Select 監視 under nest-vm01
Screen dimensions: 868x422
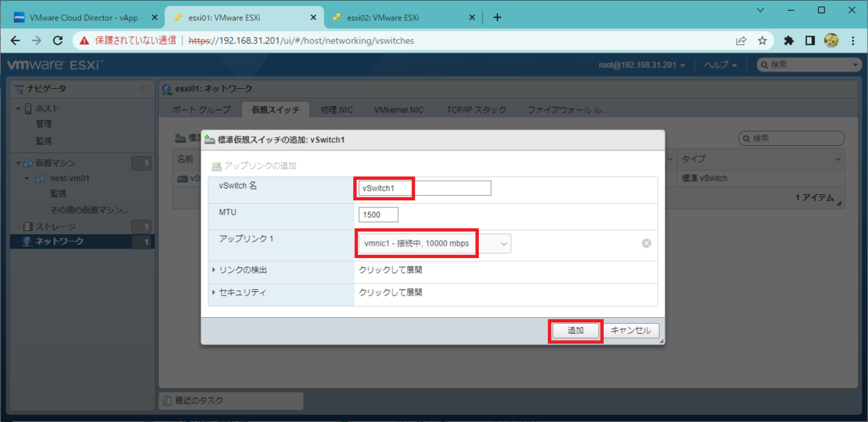coord(59,194)
